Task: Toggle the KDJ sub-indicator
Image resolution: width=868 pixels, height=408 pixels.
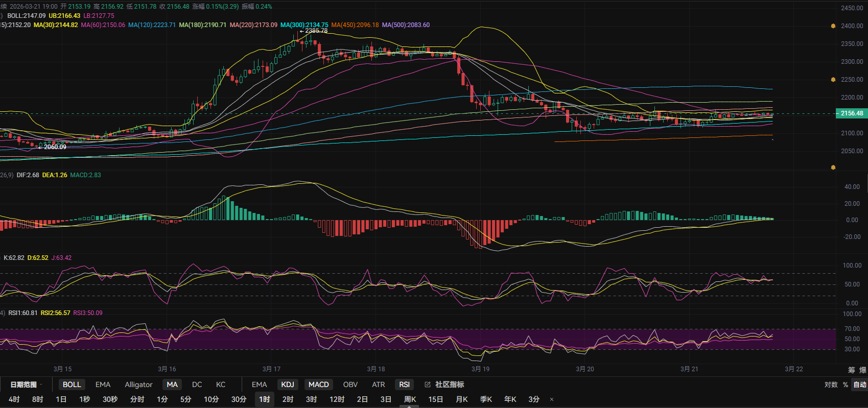Action: click(x=288, y=385)
